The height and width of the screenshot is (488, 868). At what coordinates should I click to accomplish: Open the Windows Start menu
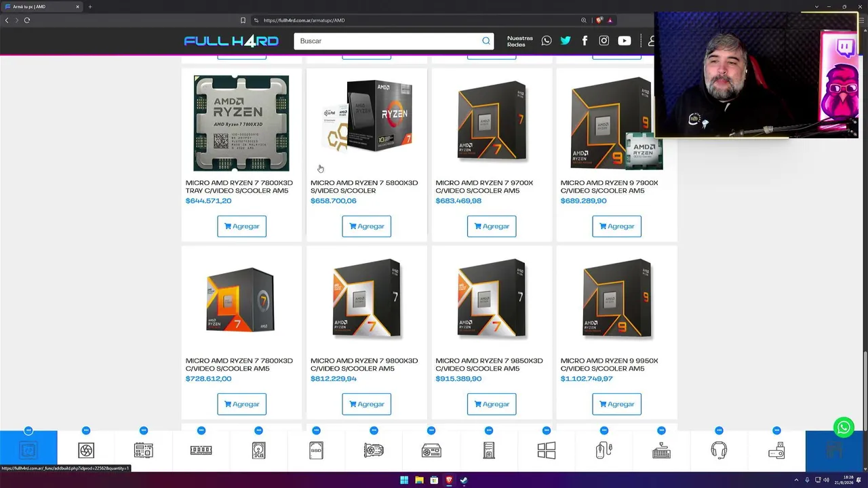tap(404, 480)
